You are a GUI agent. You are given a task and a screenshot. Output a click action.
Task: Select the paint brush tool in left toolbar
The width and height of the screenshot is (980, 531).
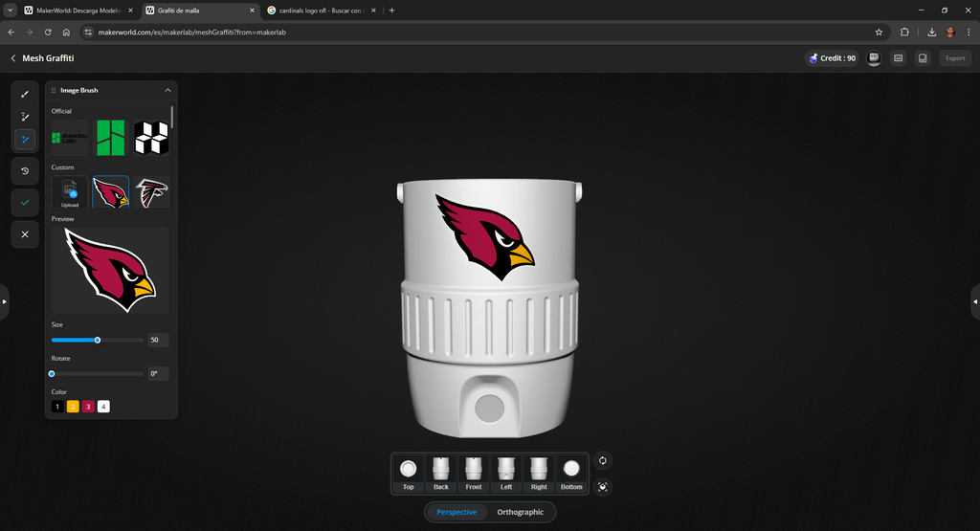(x=25, y=95)
